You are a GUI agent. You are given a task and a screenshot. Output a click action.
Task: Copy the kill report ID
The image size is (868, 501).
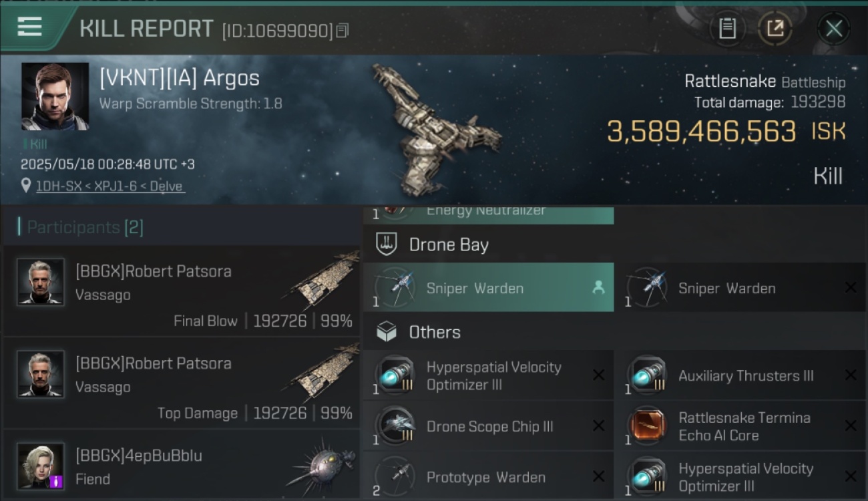pos(343,31)
